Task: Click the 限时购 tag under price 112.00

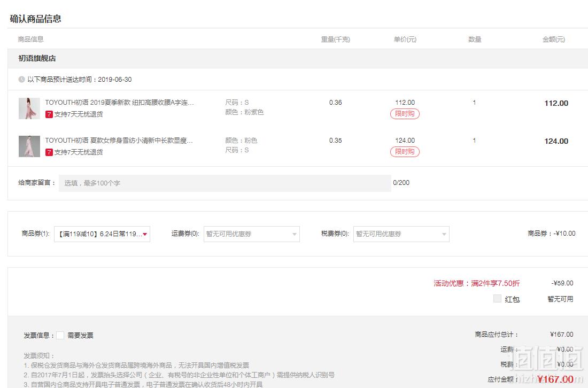Action: point(405,114)
